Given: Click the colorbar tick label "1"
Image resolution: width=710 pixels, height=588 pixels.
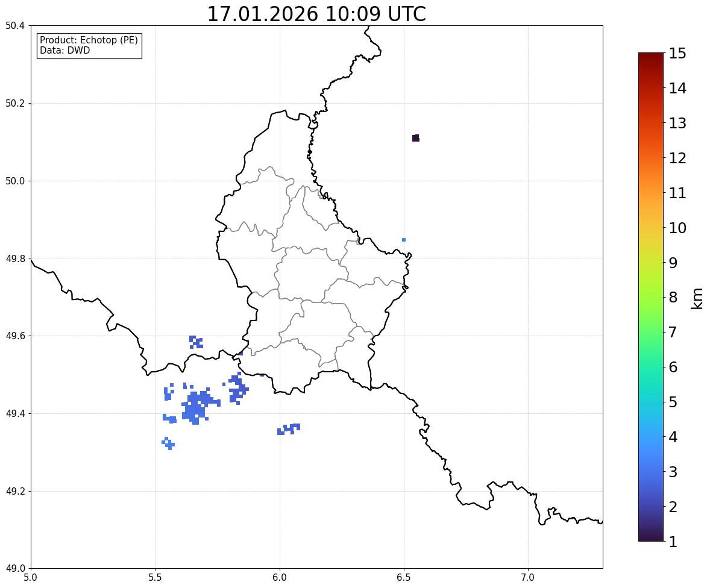Looking at the screenshot, I should click(673, 542).
